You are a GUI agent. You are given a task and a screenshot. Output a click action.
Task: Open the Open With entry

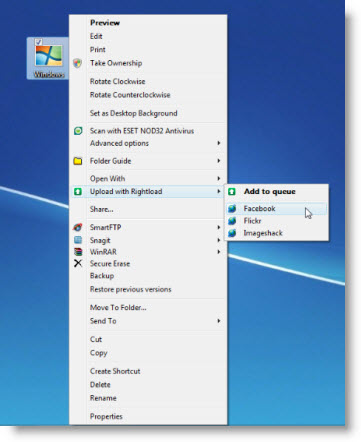[x=107, y=179]
